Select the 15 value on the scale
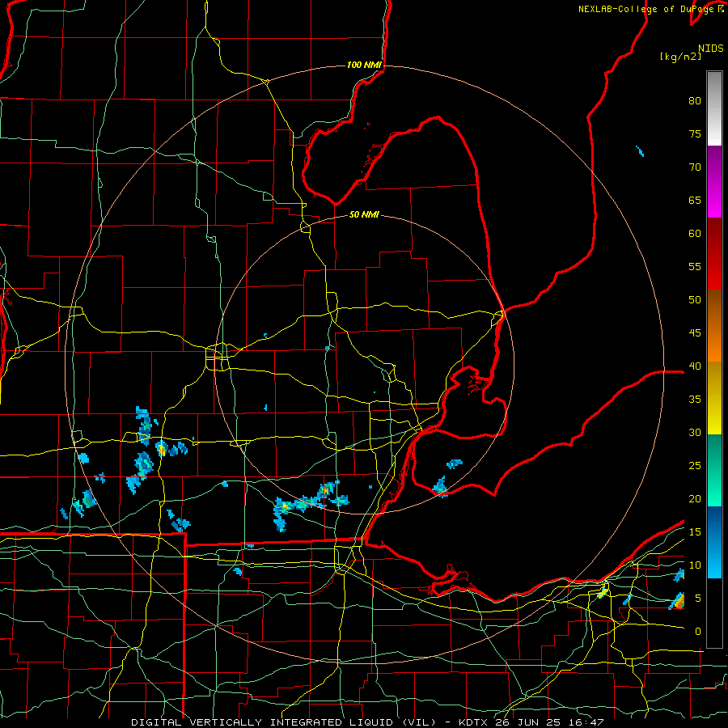The height and width of the screenshot is (728, 728). tap(695, 532)
